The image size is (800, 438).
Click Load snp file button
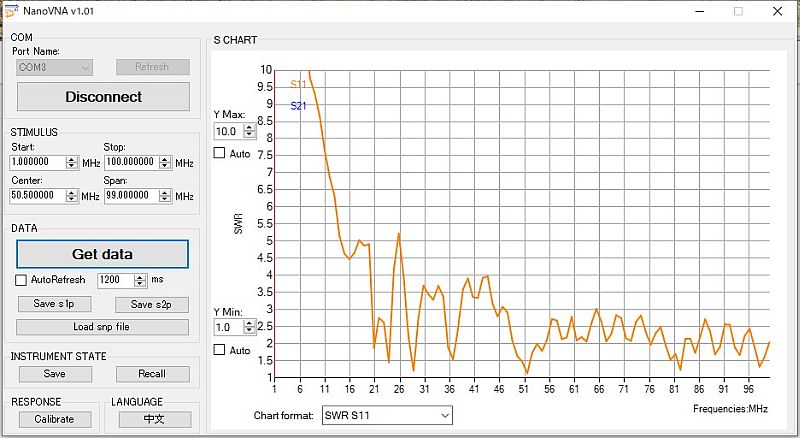tap(102, 327)
